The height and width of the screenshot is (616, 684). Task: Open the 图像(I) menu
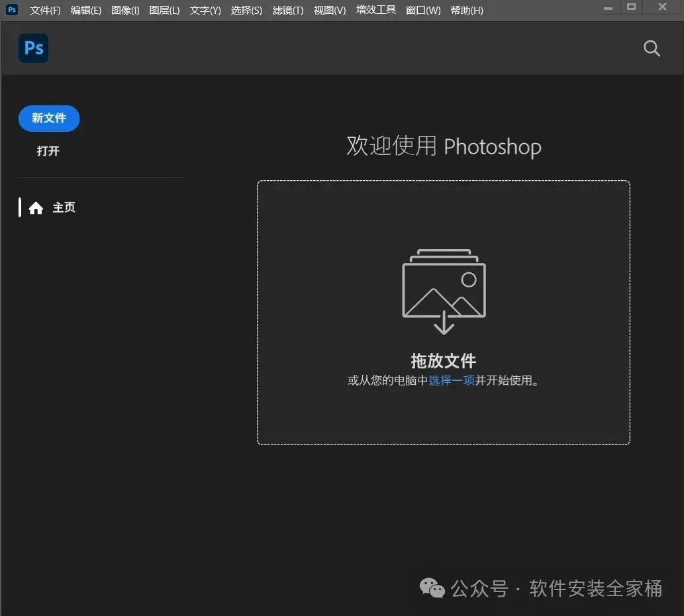[x=125, y=10]
